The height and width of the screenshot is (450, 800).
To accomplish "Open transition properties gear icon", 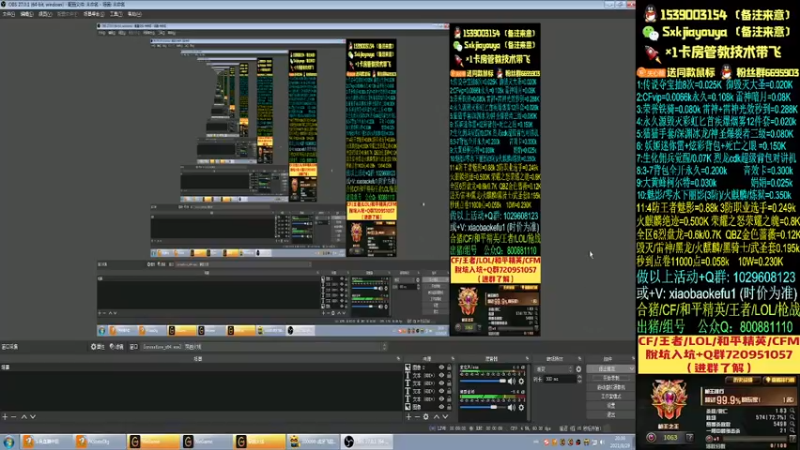I will click(579, 369).
